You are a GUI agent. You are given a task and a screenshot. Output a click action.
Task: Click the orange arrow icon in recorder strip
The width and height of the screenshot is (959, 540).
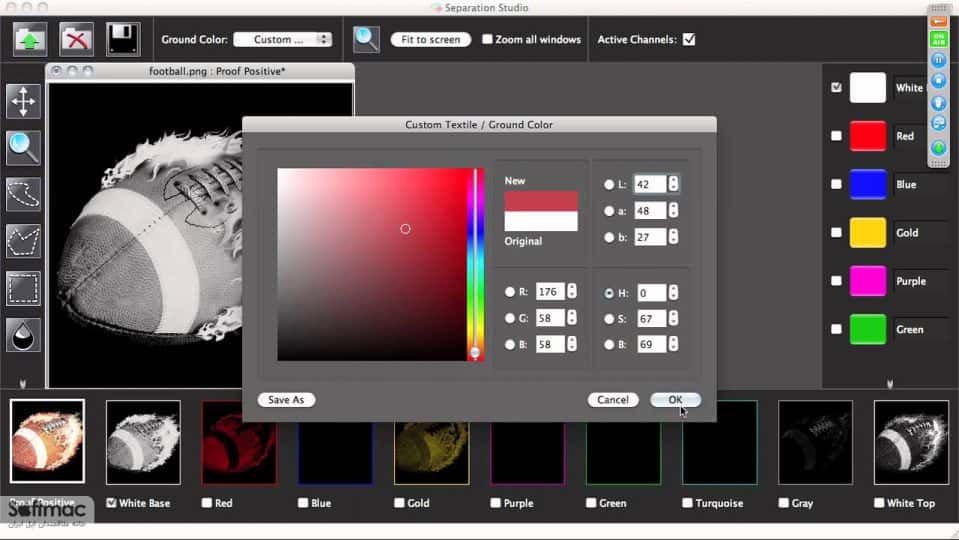pyautogui.click(x=938, y=21)
